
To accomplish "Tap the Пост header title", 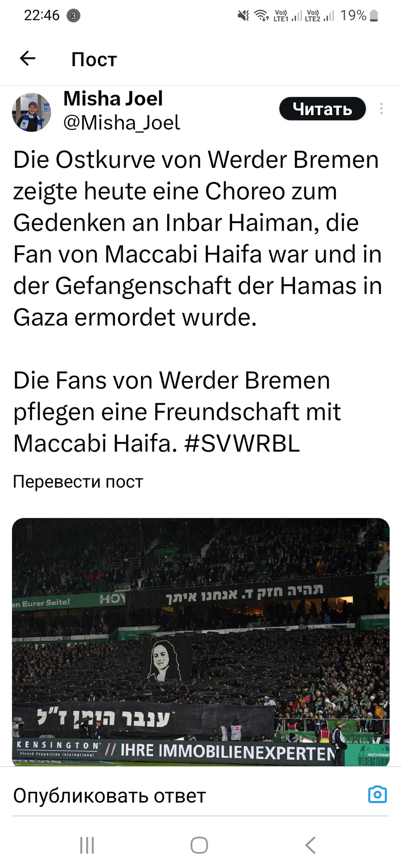I will 94,59.
